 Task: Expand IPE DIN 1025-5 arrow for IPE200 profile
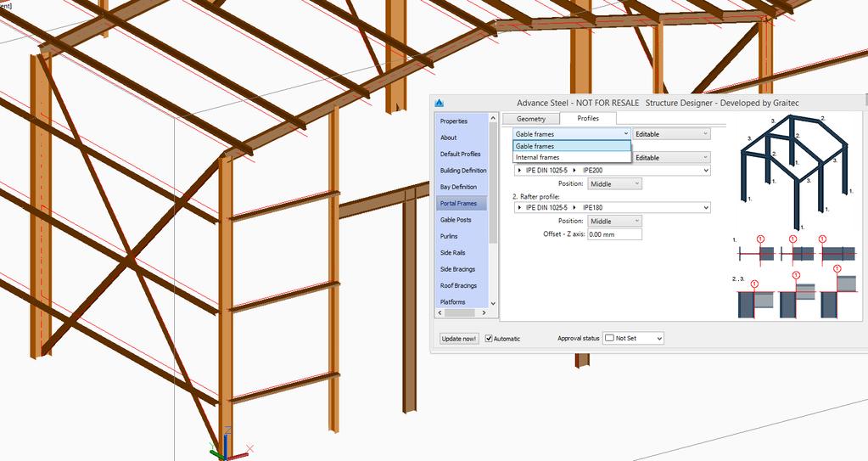coord(519,170)
